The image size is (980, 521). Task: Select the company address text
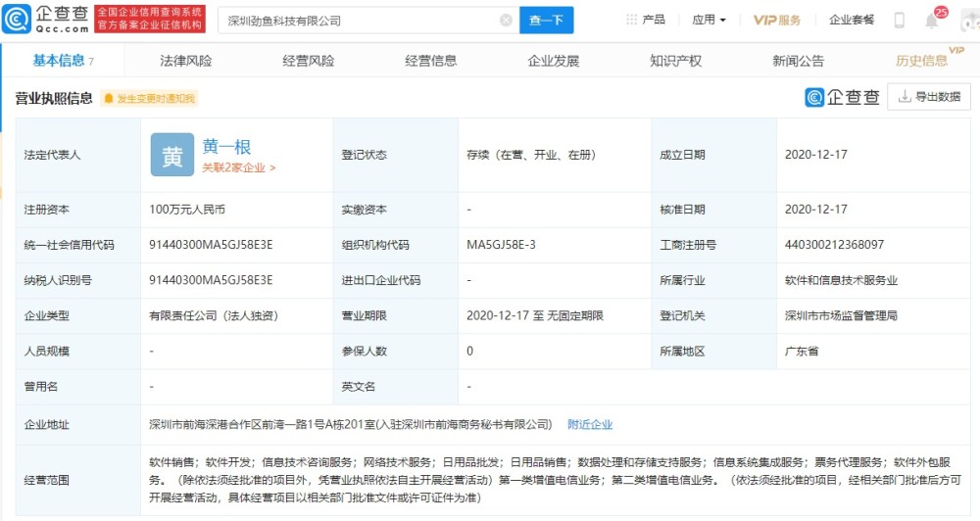click(x=351, y=425)
